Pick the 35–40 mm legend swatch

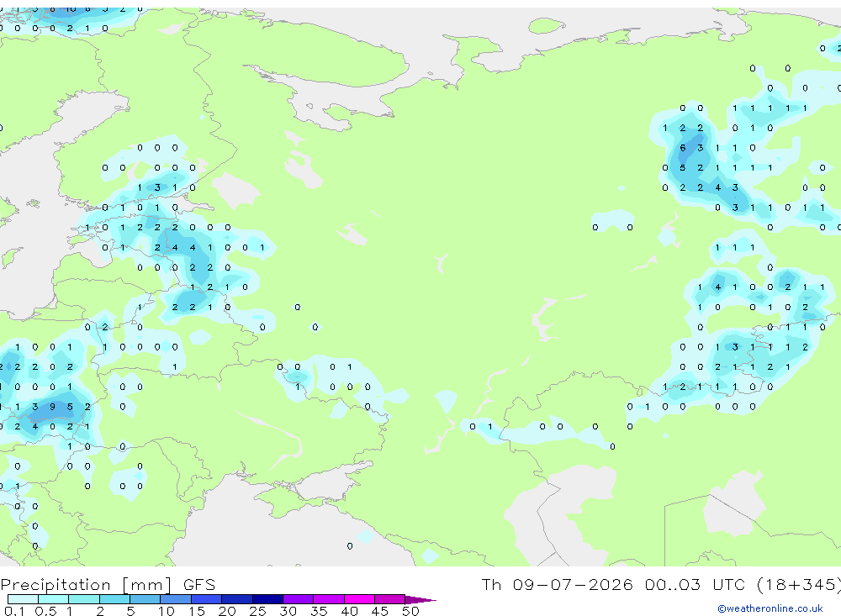coord(329,599)
